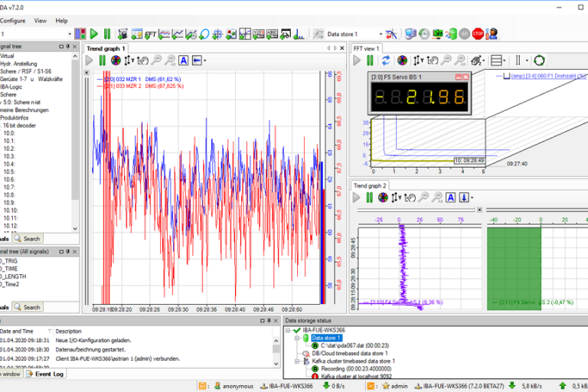This screenshot has width=588, height=392.
Task: Click the add digital meter icon in main toolbar
Action: pyautogui.click(x=258, y=34)
